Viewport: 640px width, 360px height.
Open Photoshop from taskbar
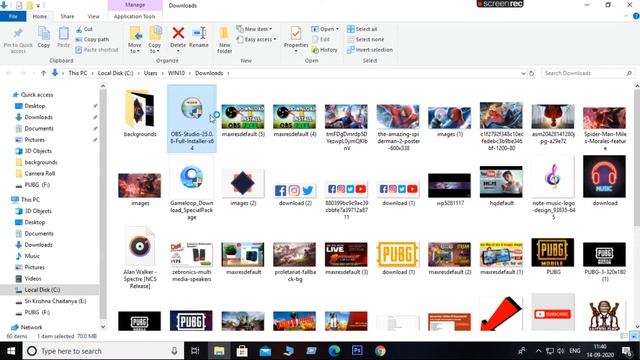[x=358, y=351]
